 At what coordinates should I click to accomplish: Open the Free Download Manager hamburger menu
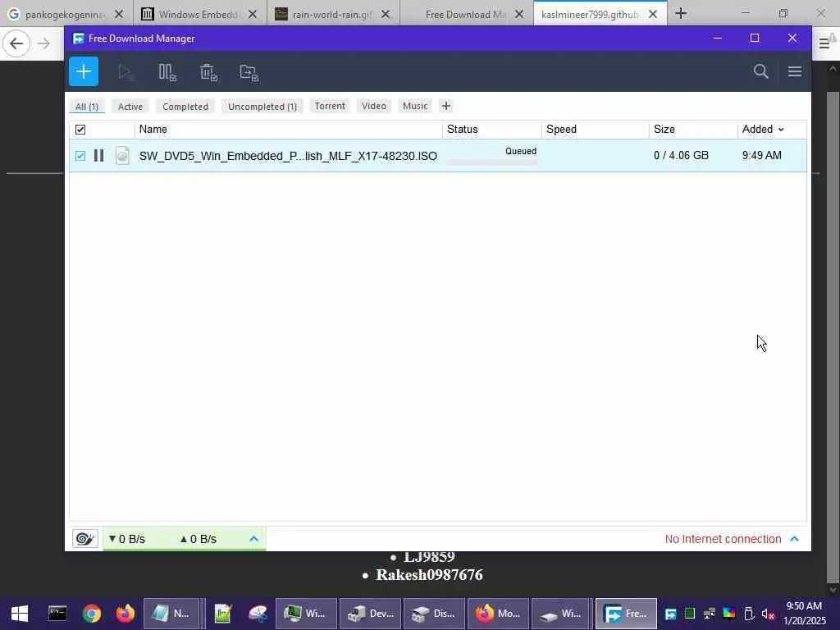coord(795,71)
